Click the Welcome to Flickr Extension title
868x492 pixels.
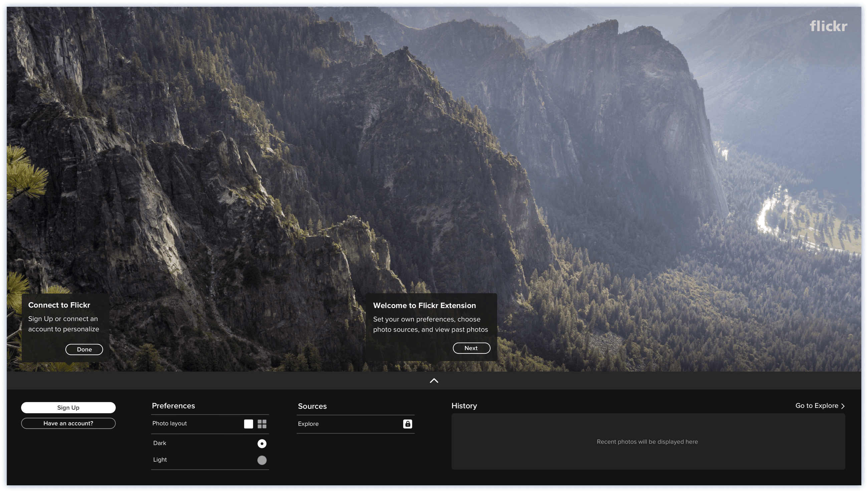[424, 306]
